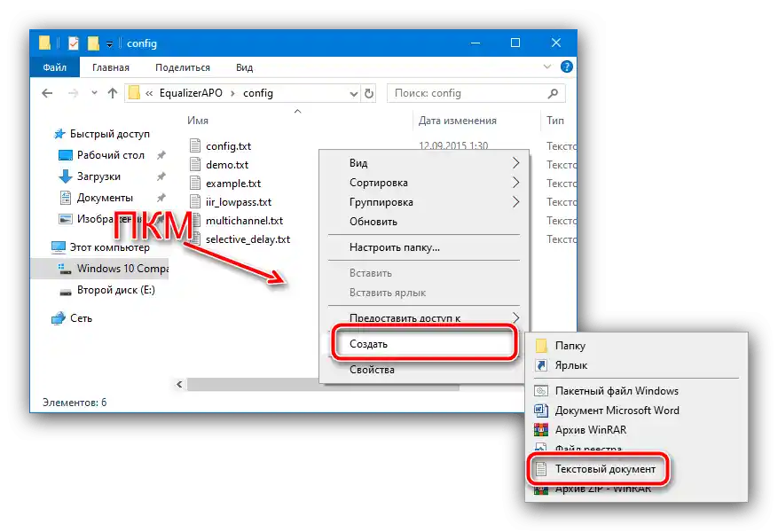Open recent locations dropdown arrow
This screenshot has height=532, width=778.
(x=94, y=93)
